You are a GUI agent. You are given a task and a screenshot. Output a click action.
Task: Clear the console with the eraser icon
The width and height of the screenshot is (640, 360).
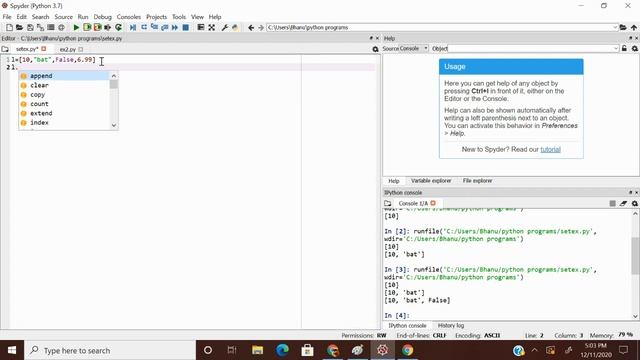(623, 203)
